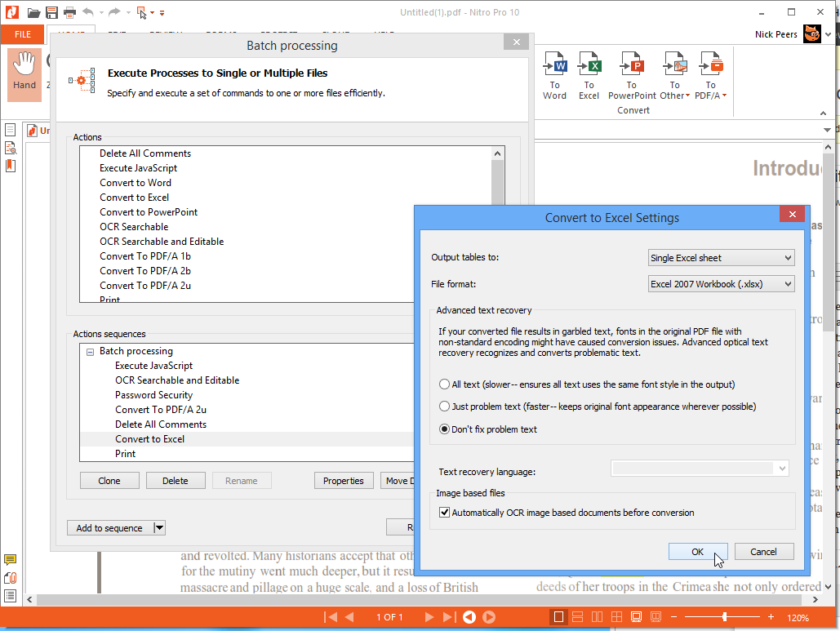Viewport: 840px width, 631px height.
Task: Select Execute JavaScript in sequence tree
Action: pos(153,366)
